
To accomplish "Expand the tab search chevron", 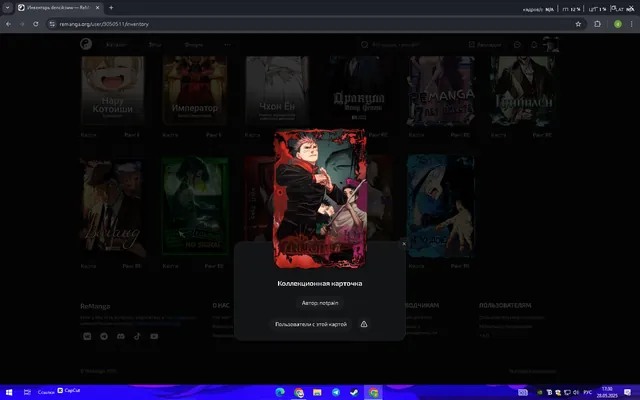I will pyautogui.click(x=7, y=7).
